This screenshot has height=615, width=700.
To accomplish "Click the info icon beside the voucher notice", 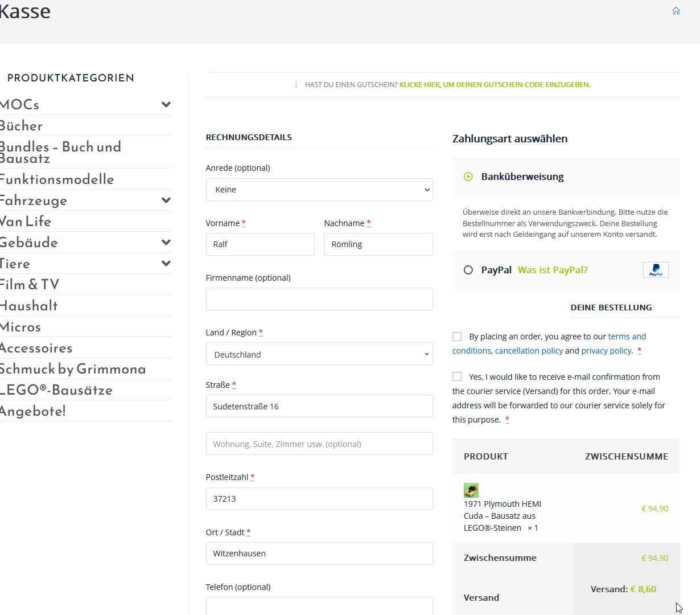I will [296, 85].
